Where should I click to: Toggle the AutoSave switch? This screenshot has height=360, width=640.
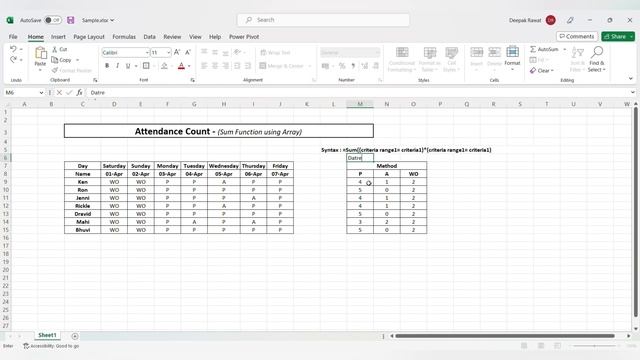pos(53,20)
